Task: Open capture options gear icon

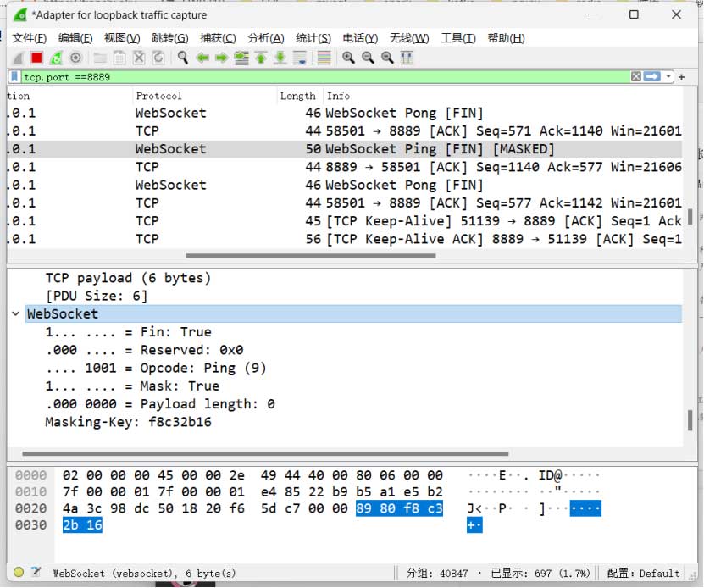Action: tap(75, 58)
